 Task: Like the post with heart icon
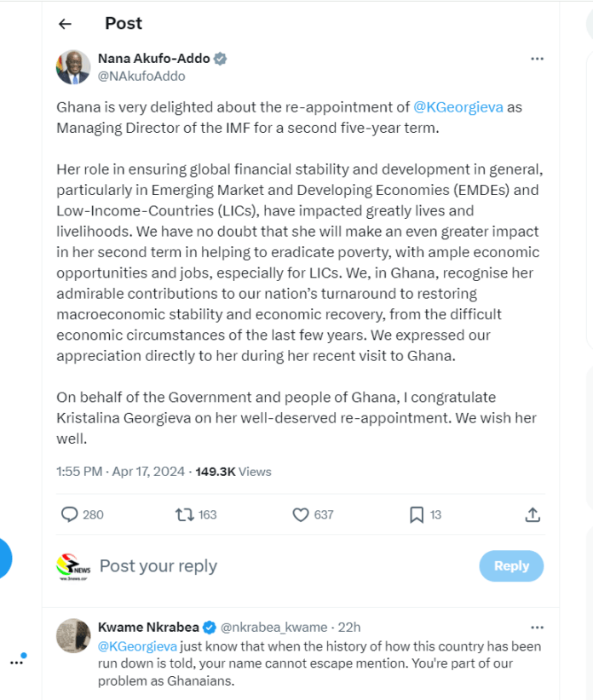[x=300, y=514]
